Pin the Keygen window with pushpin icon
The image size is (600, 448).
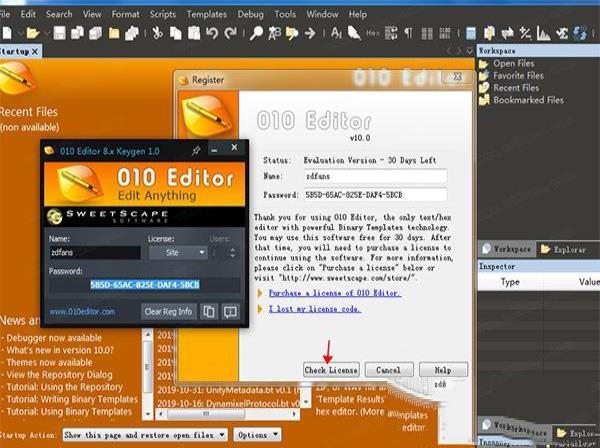(196, 150)
